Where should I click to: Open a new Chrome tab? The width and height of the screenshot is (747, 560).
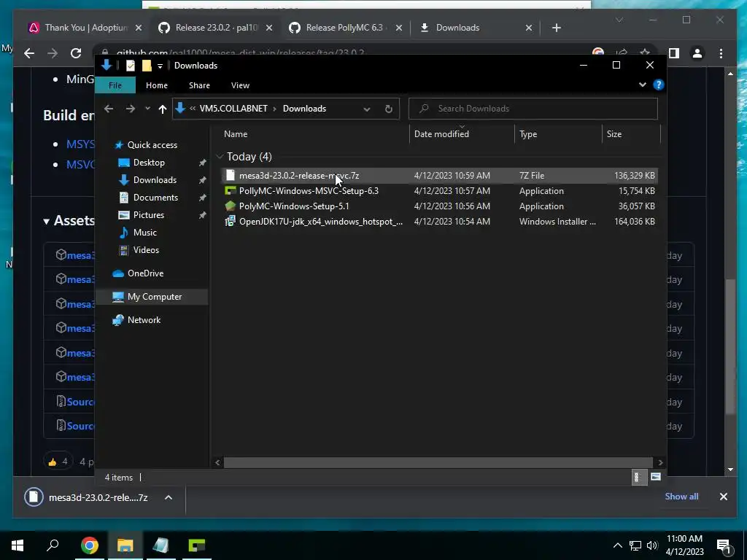click(557, 28)
